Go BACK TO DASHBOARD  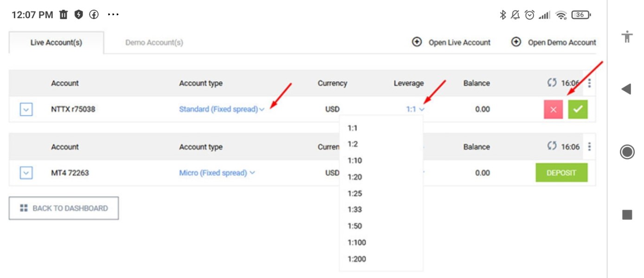point(64,208)
